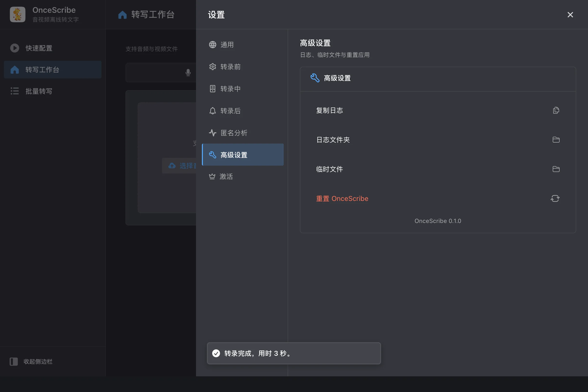Click the checkmark icon in the toast

(x=216, y=353)
